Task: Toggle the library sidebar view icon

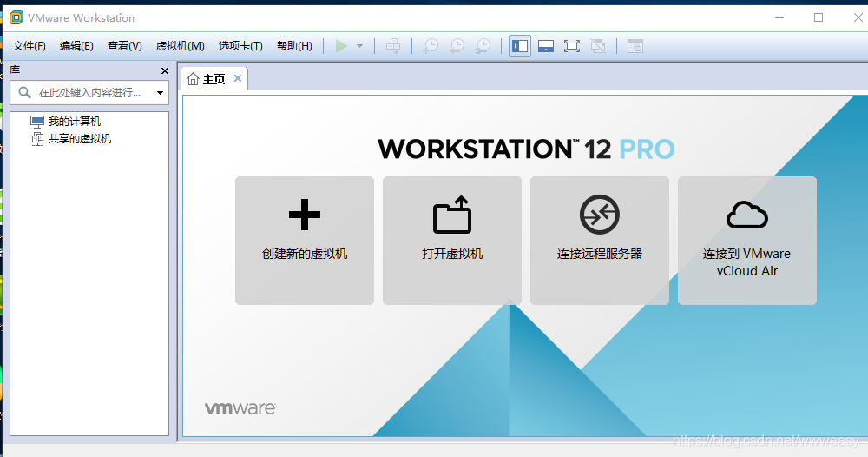Action: (520, 46)
